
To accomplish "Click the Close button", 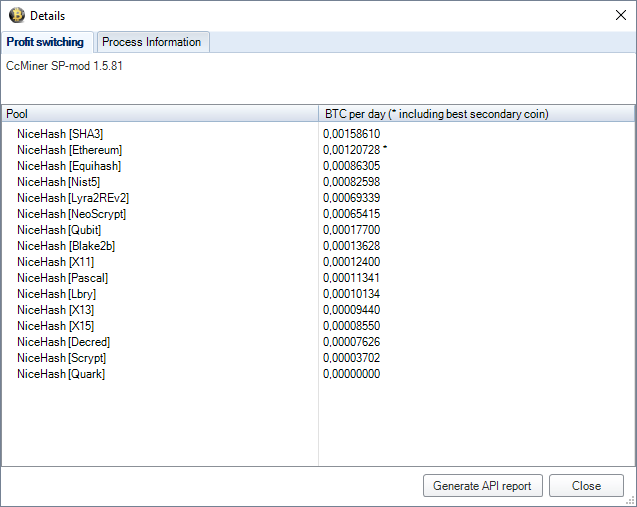I will tap(586, 485).
